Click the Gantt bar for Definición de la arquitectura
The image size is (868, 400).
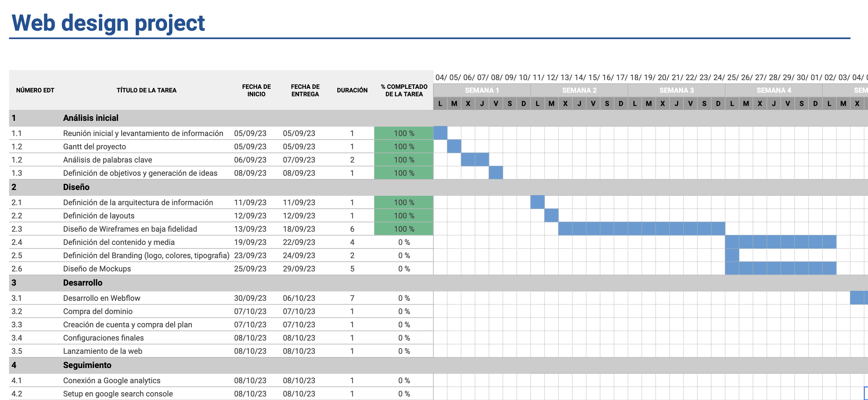coord(537,202)
